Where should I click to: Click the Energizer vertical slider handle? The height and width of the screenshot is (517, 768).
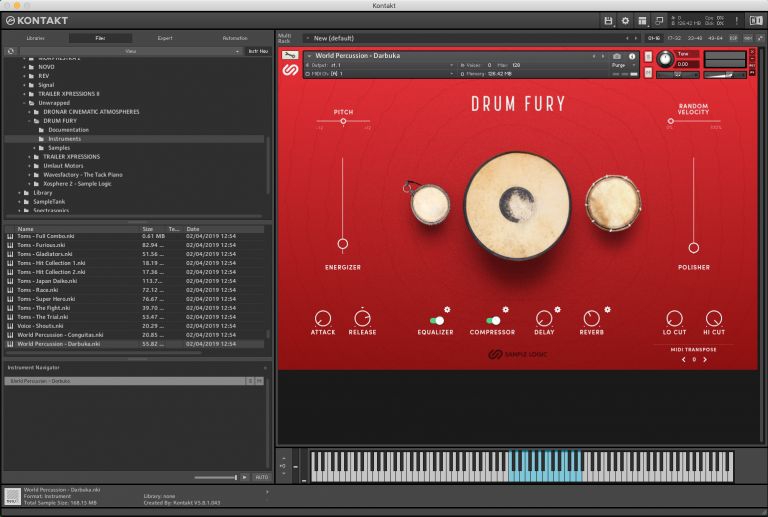point(342,244)
